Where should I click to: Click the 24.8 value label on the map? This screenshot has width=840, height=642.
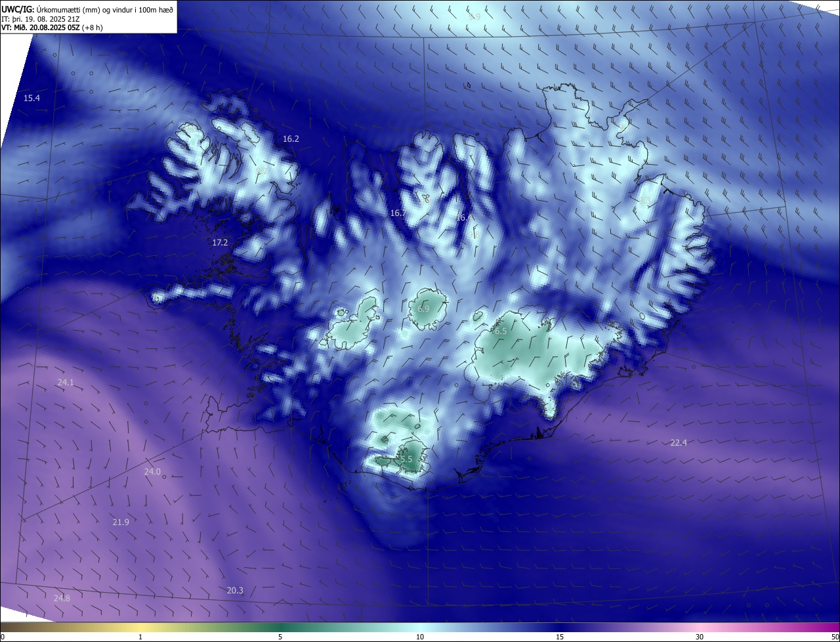62,598
